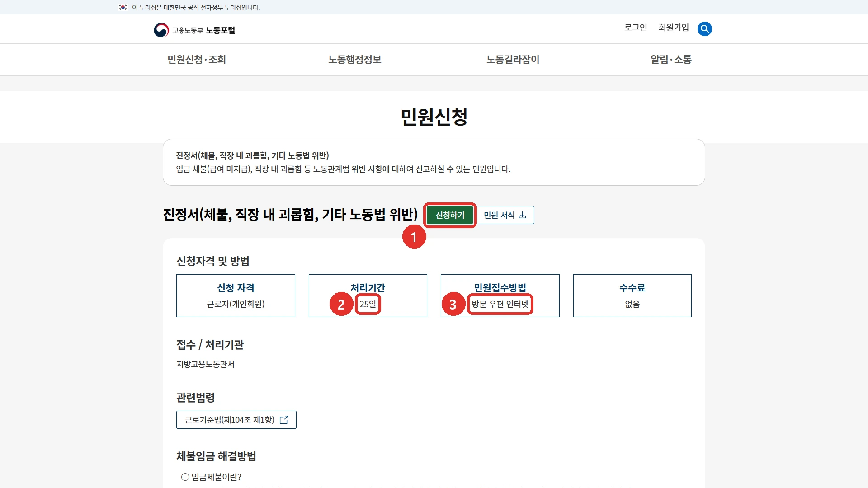The height and width of the screenshot is (488, 868).
Task: Click the 신청자격 및 방법 heading
Action: pyautogui.click(x=213, y=261)
